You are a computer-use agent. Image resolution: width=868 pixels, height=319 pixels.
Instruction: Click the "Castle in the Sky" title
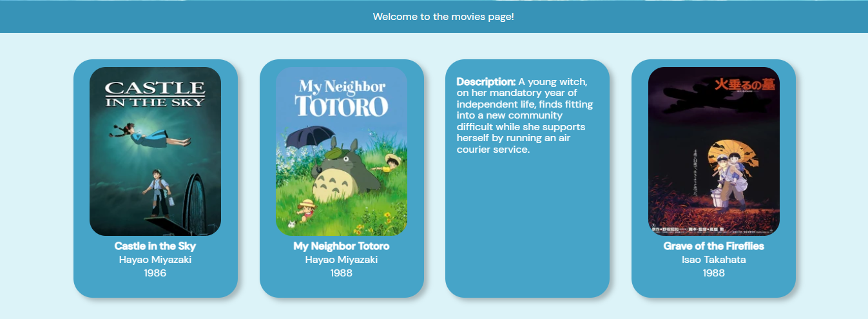coord(155,246)
